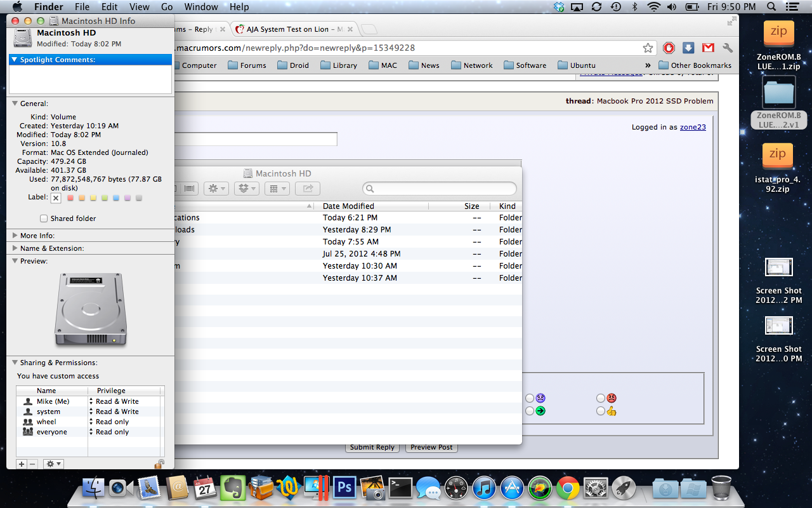Open Chrome's wrench settings menu

[728, 48]
